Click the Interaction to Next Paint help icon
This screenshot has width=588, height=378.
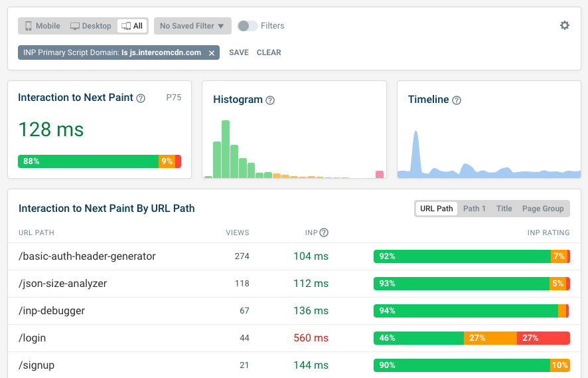point(141,98)
